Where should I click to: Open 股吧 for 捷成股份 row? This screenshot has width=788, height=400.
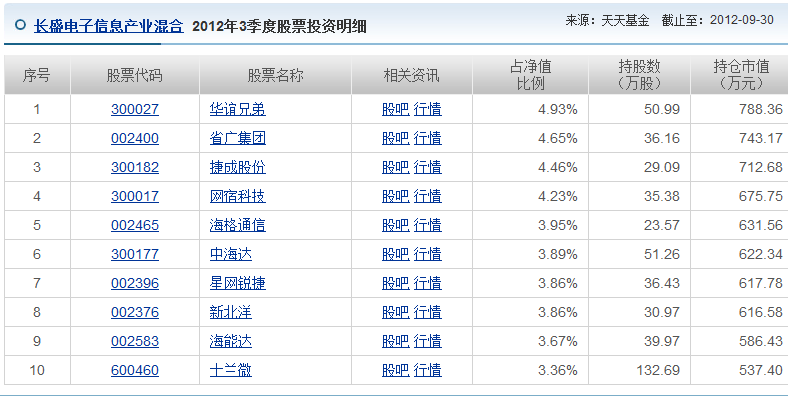pyautogui.click(x=396, y=167)
